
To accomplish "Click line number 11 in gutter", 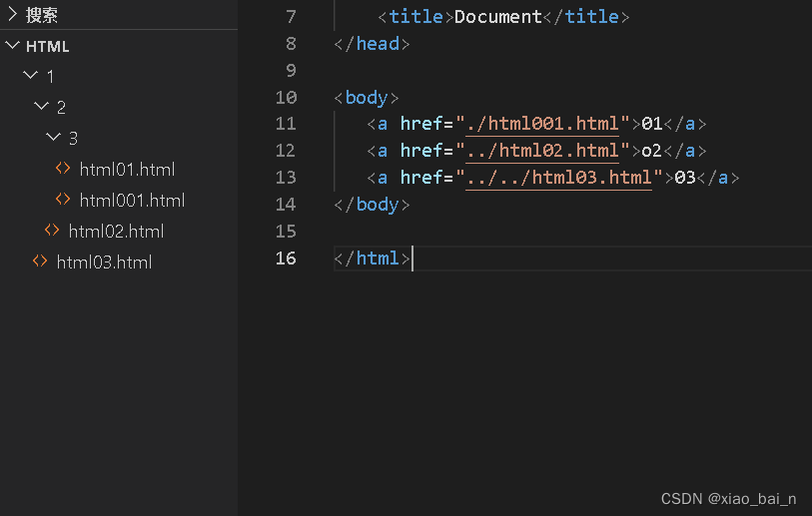I will (287, 124).
